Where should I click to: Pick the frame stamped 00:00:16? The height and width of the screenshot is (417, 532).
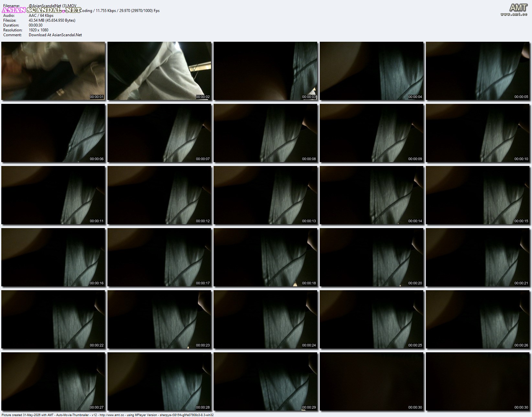[x=53, y=257]
